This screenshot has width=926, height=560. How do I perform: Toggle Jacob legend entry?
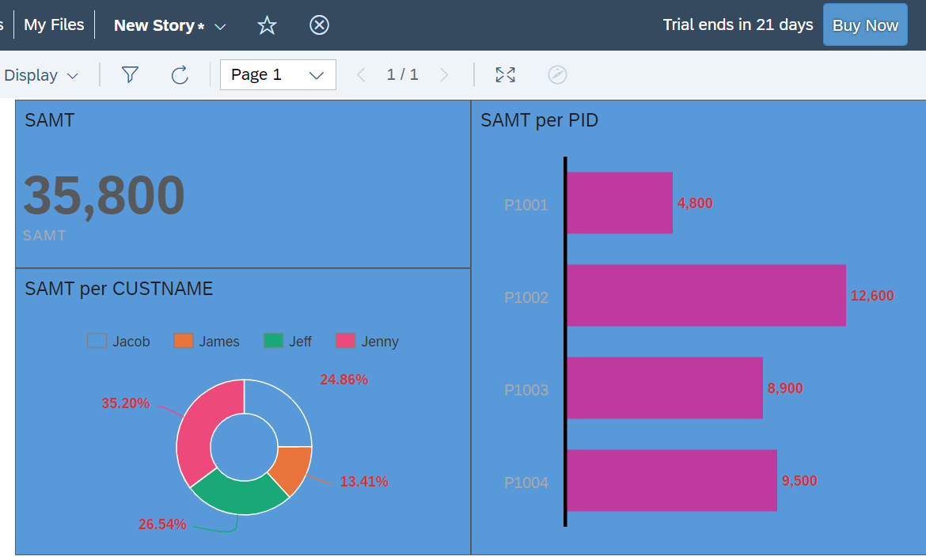click(119, 341)
